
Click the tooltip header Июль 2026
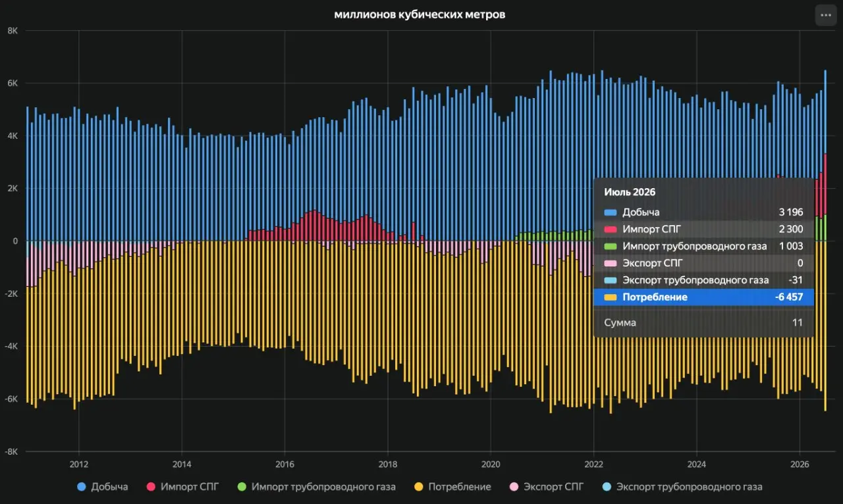[x=630, y=192]
